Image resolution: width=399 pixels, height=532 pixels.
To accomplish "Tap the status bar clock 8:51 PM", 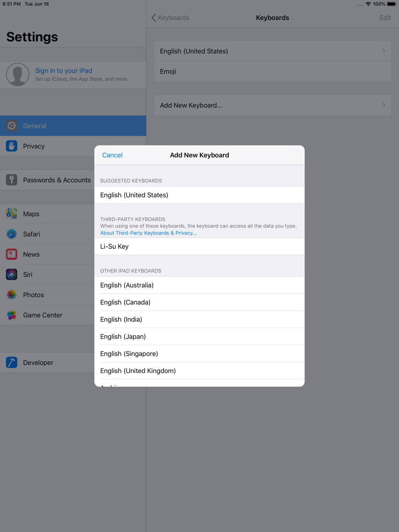I will coord(11,4).
